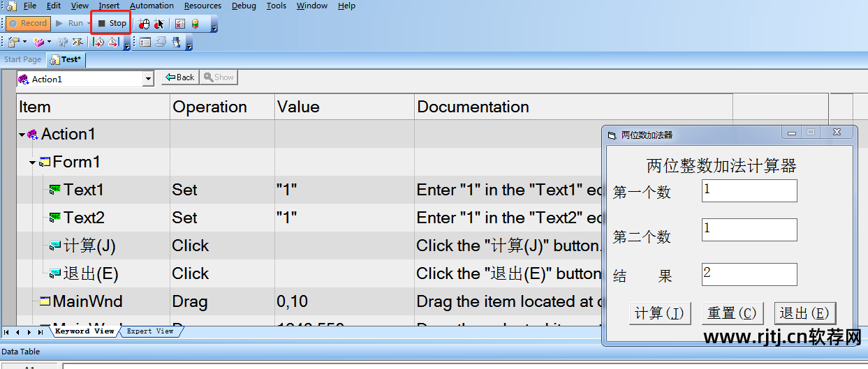Open the Tools menu
This screenshot has height=369, width=868.
pos(277,6)
